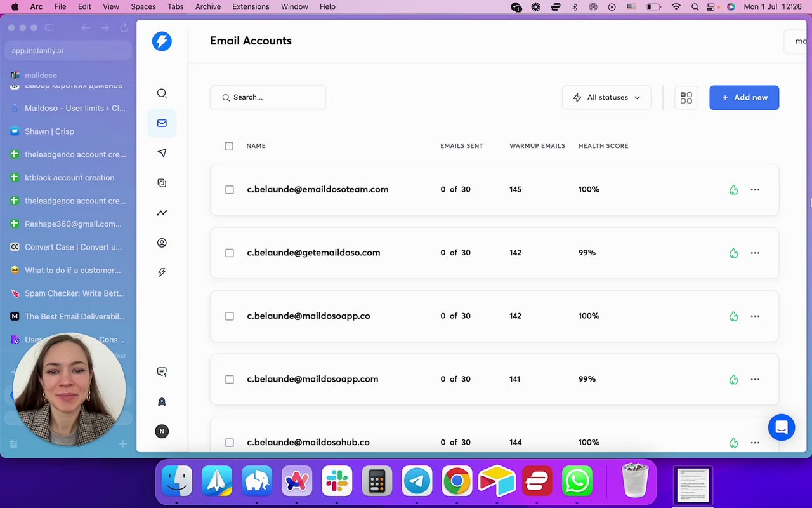The height and width of the screenshot is (508, 812).
Task: Sort by Warmup Emails column header
Action: [x=537, y=146]
